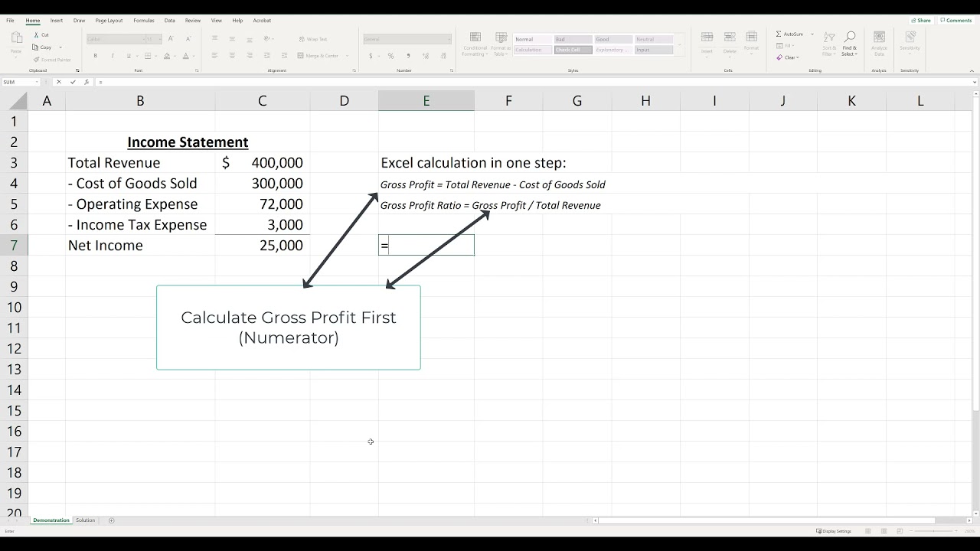Click the Analyze Data icon
Image resolution: width=980 pixels, height=551 pixels.
pyautogui.click(x=879, y=37)
